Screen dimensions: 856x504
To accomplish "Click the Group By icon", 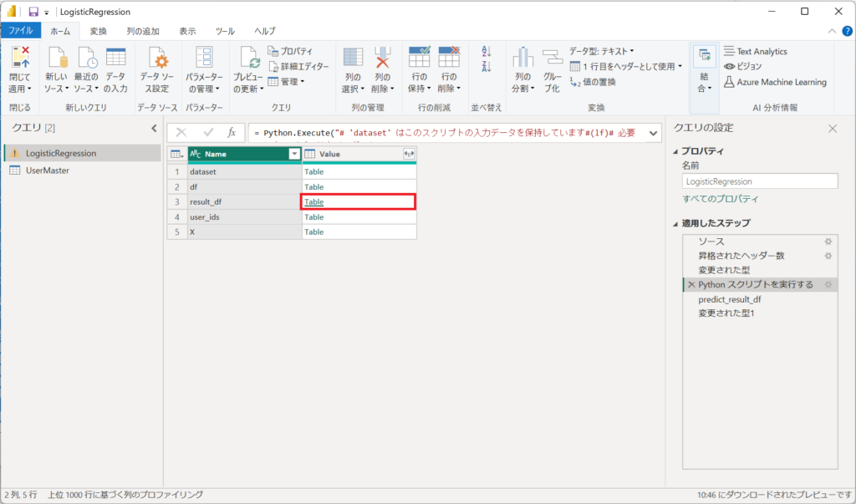I will tap(552, 58).
